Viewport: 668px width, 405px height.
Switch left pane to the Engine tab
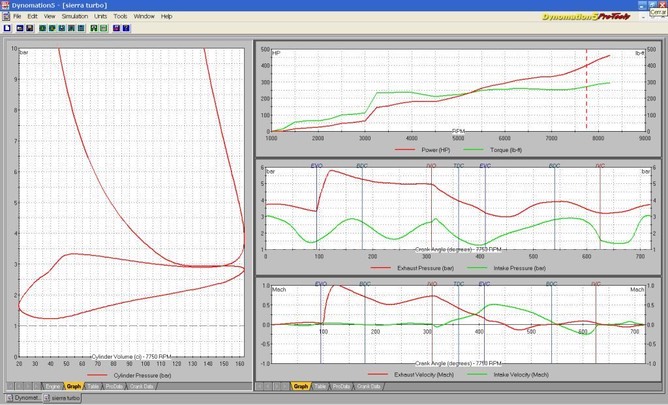coord(53,386)
